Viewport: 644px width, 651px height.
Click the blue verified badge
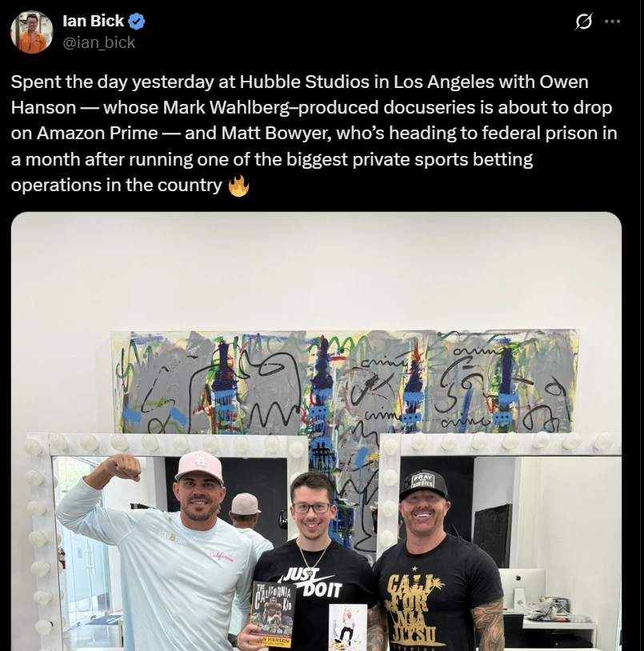pos(136,21)
